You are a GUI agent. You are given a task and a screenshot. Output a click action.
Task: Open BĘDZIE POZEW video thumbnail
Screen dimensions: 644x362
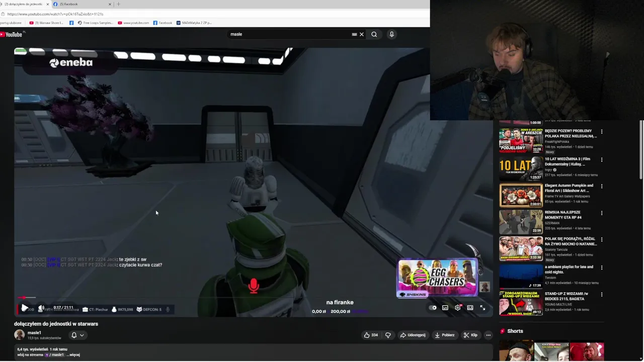pos(521,141)
